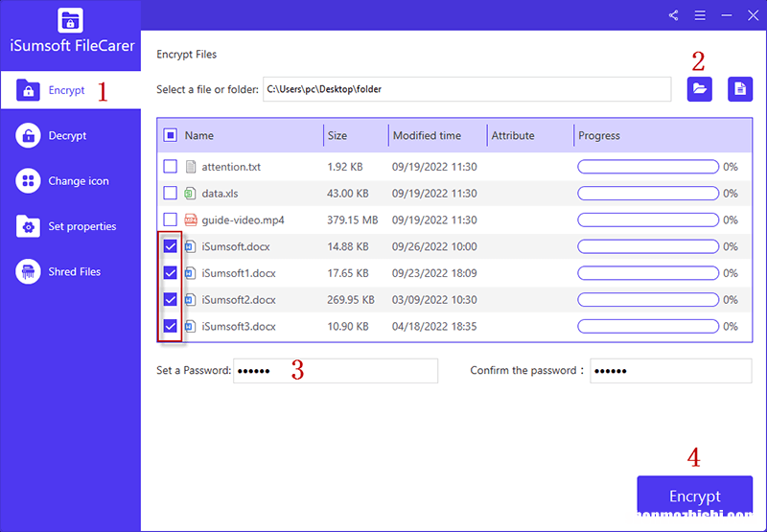Open the Shred Files section
Screen dimensions: 767x532
(x=70, y=272)
